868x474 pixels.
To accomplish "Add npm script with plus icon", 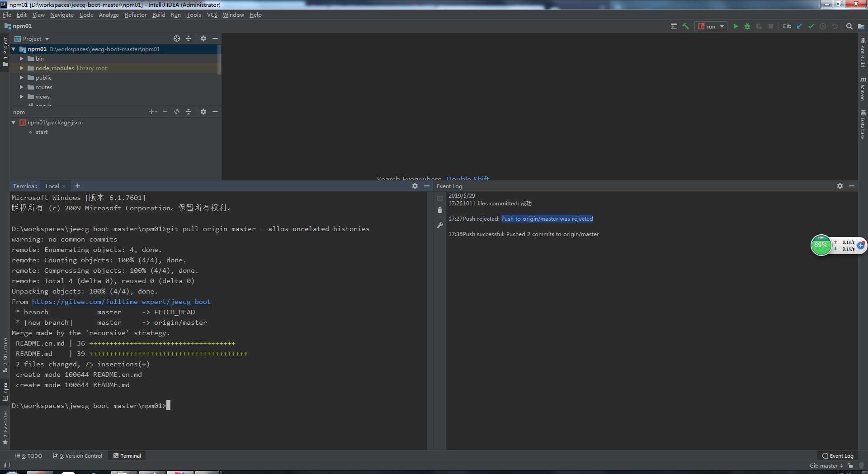I will click(152, 112).
